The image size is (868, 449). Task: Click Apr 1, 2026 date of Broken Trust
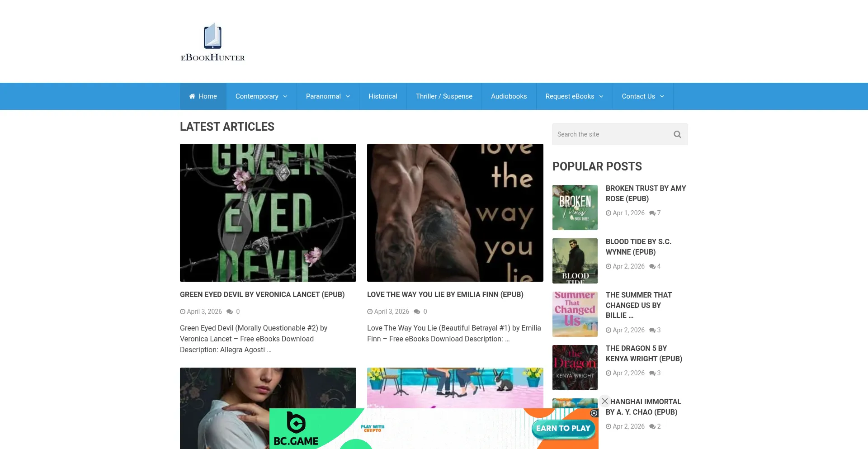[x=628, y=213]
